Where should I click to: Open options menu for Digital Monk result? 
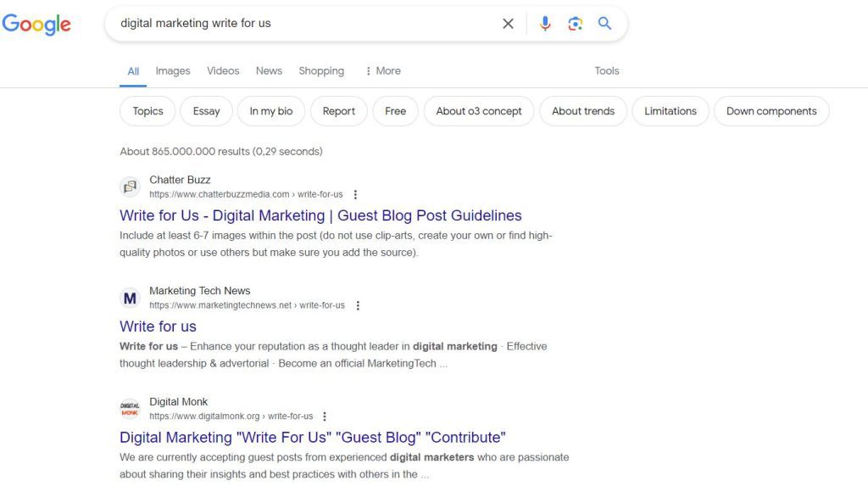tap(325, 416)
